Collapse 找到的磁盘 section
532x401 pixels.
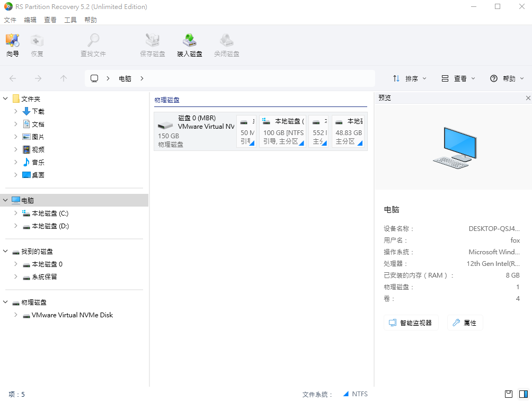pyautogui.click(x=5, y=251)
